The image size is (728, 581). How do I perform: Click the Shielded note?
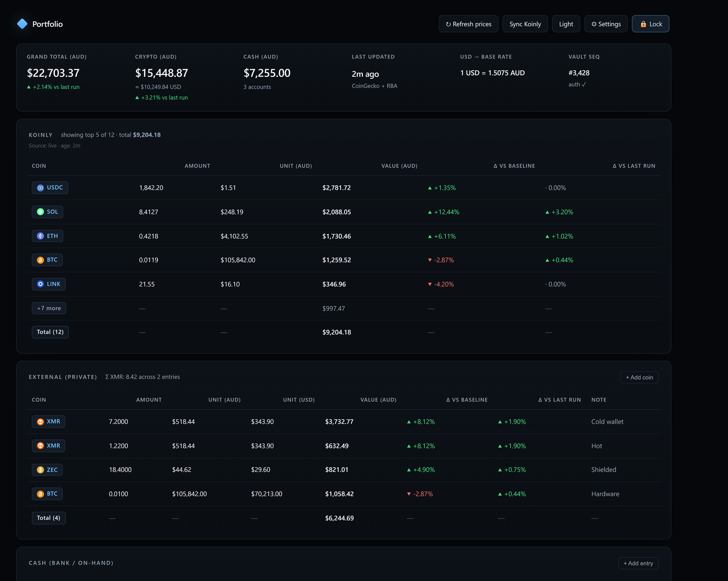click(604, 470)
